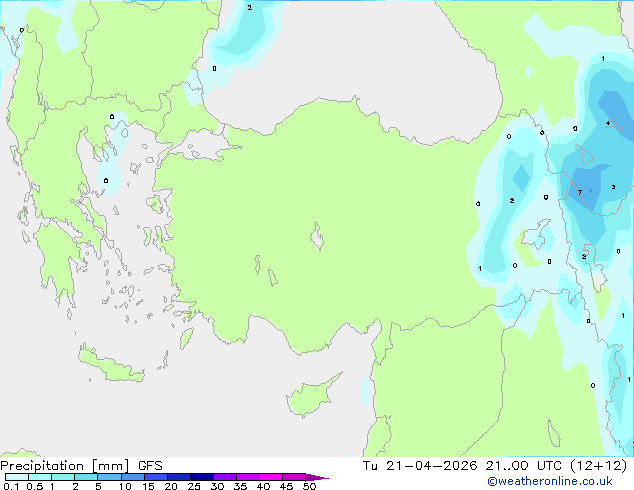Click the 40–45 mm bright magenta legend swatch

click(271, 477)
